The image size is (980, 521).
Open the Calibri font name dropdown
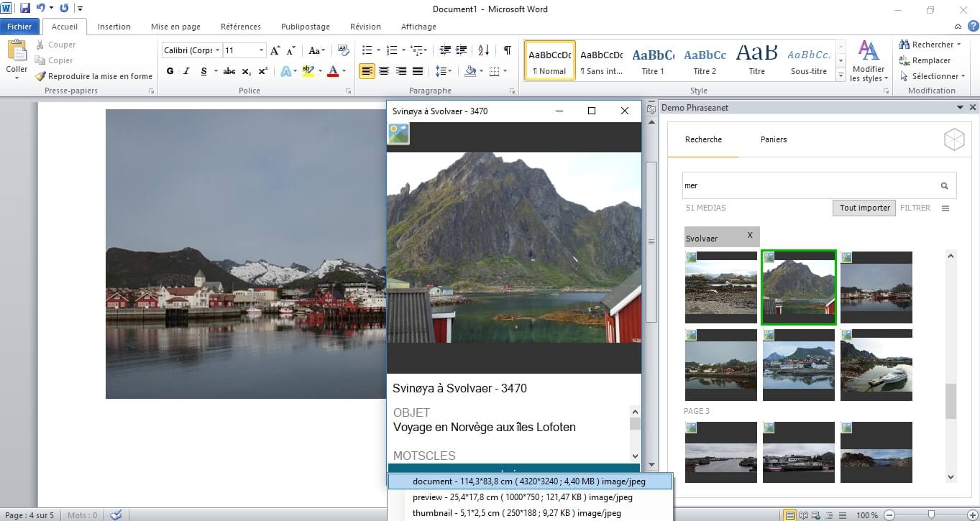[217, 50]
